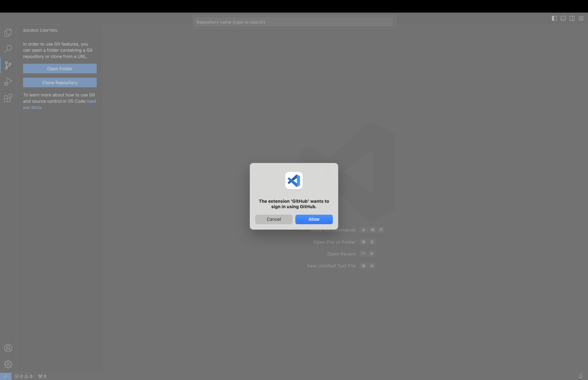Open Show All Commands palette entry
Image resolution: width=588 pixels, height=380 pixels.
tap(333, 230)
